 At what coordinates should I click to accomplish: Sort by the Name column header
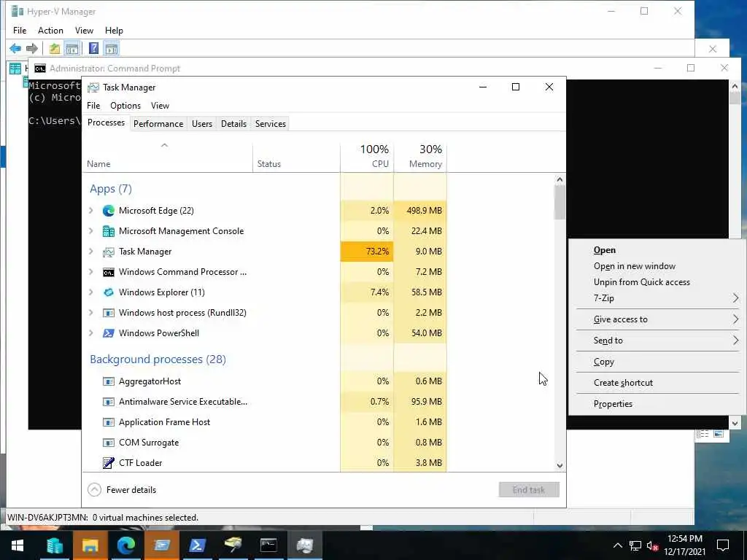click(x=167, y=156)
